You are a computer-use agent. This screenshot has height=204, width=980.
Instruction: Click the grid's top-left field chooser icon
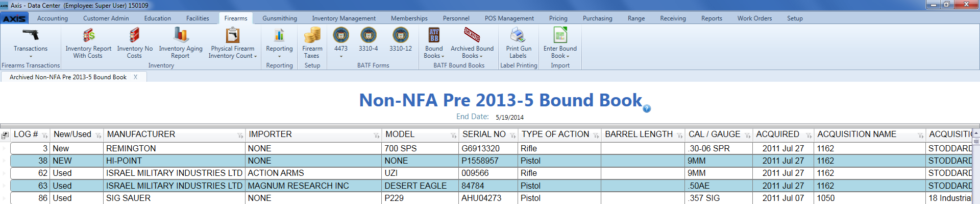[x=5, y=135]
